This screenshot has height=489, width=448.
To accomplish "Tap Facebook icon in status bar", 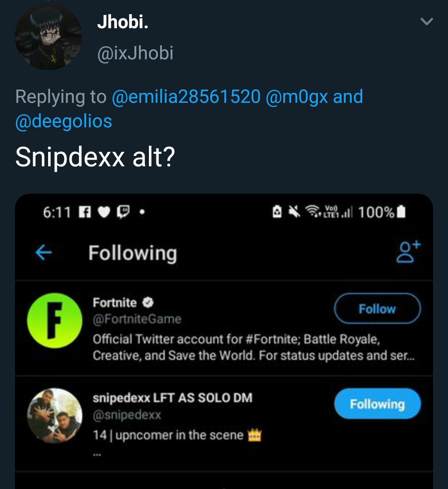I will [x=85, y=212].
